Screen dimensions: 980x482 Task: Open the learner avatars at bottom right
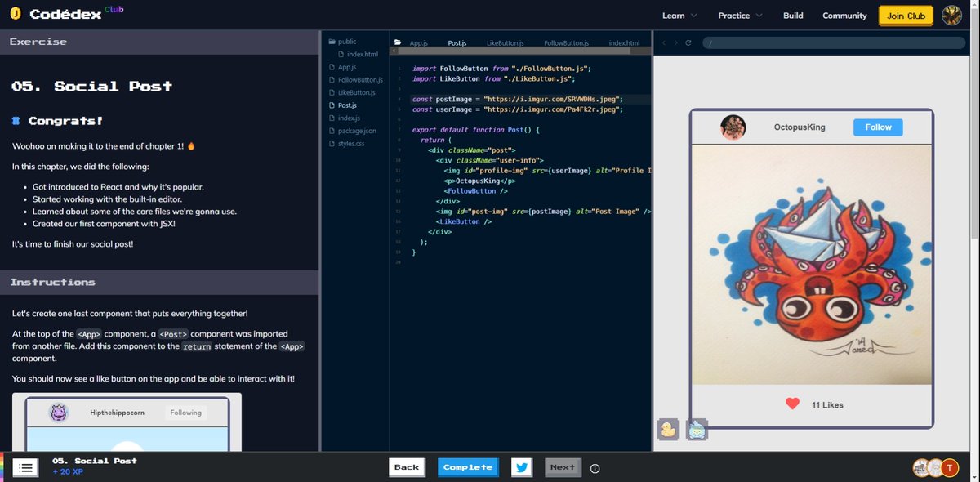pos(936,467)
